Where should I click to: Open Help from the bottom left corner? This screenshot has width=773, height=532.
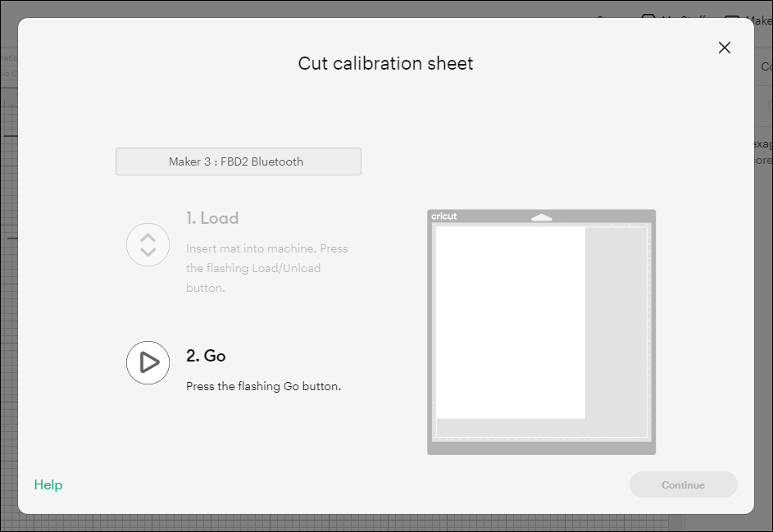[x=48, y=484]
